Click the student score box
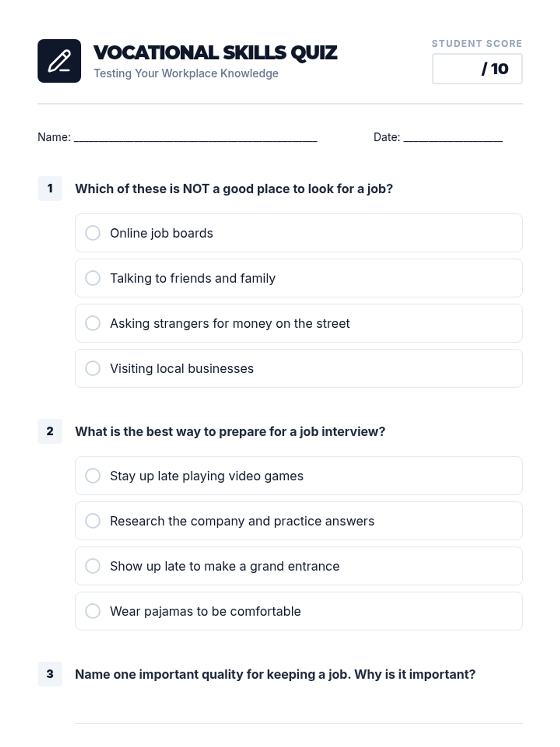Viewport: 560px width, 747px height. [x=477, y=69]
